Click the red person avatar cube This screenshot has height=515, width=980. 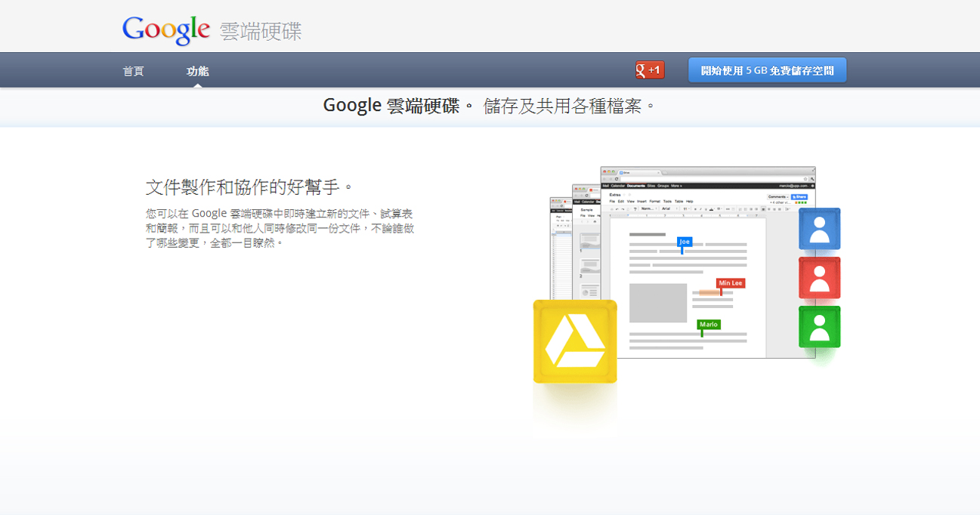point(820,278)
